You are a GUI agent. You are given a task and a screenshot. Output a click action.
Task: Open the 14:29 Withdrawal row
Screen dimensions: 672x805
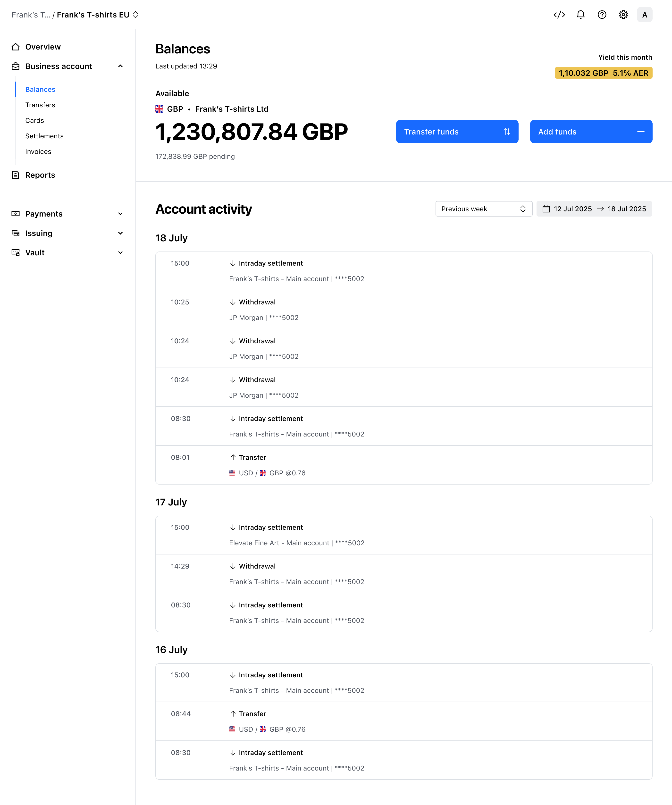[x=404, y=574]
